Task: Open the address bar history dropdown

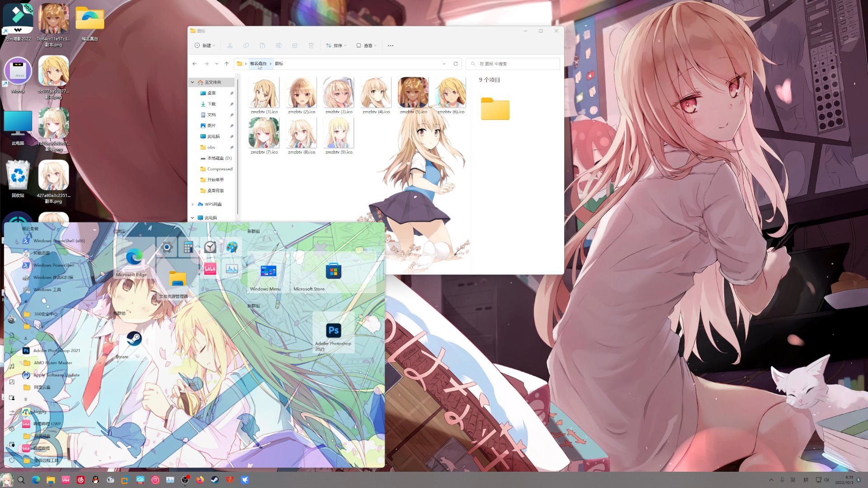Action: click(x=444, y=64)
